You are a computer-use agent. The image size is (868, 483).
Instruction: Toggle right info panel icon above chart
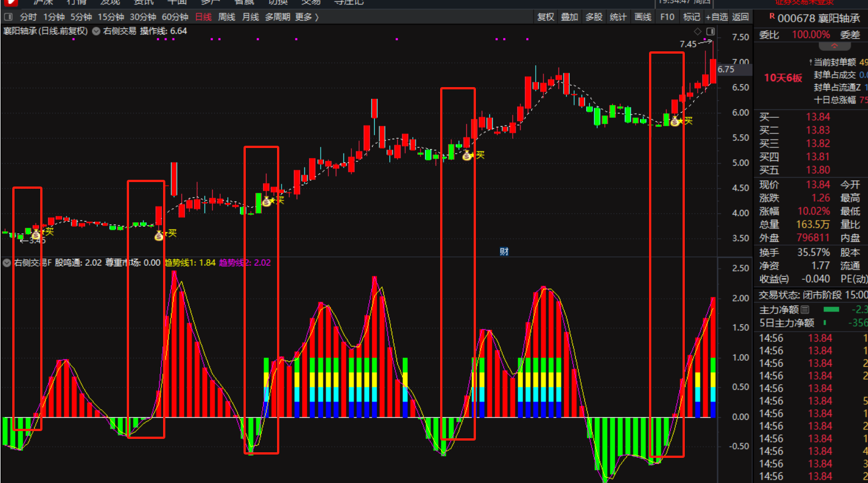tap(710, 31)
